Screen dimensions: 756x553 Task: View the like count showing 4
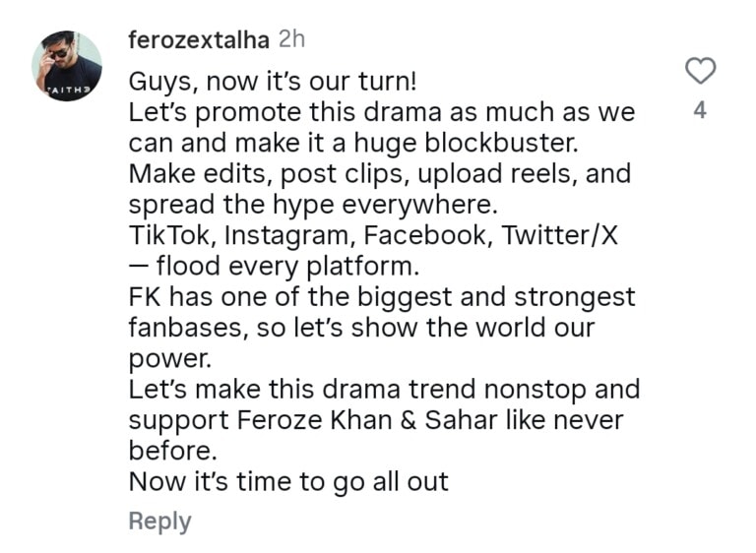pyautogui.click(x=700, y=111)
